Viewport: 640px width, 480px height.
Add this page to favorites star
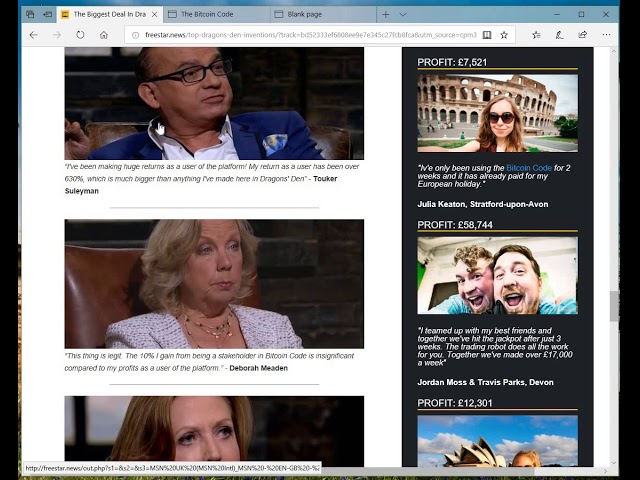(x=504, y=35)
